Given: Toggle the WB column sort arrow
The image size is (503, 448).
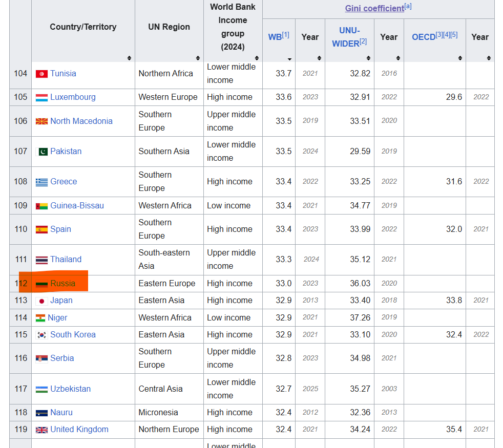Looking at the screenshot, I should (x=289, y=59).
